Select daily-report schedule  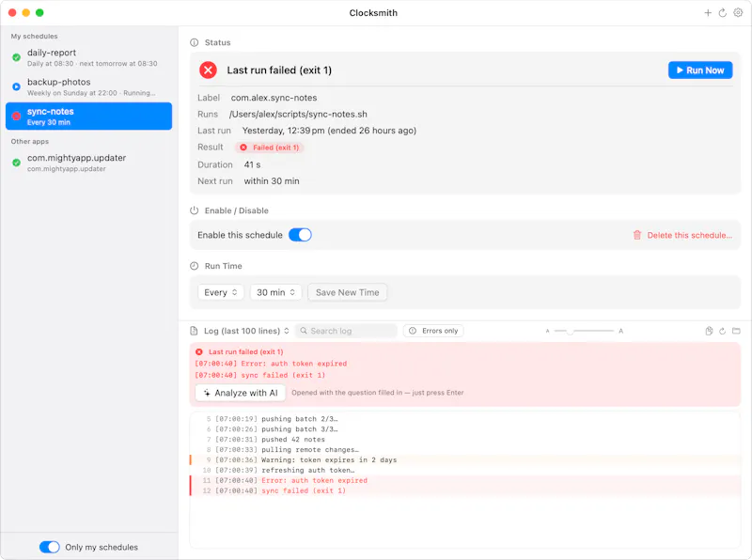(88, 57)
